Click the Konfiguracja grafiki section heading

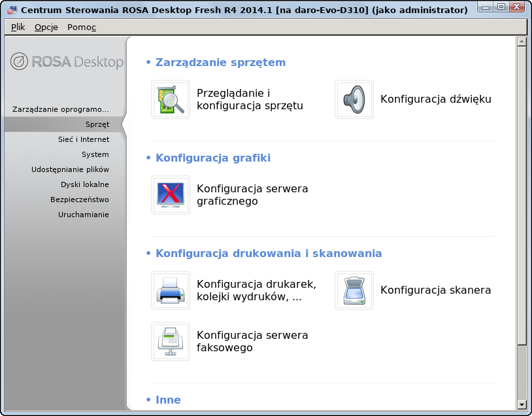(x=212, y=158)
